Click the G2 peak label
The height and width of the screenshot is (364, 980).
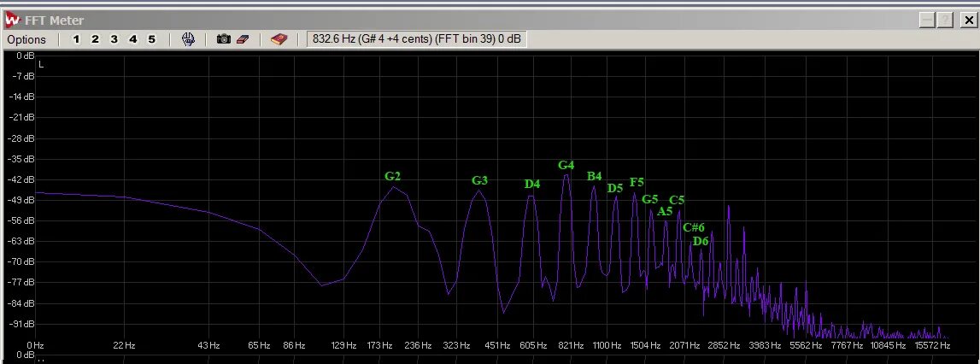392,176
